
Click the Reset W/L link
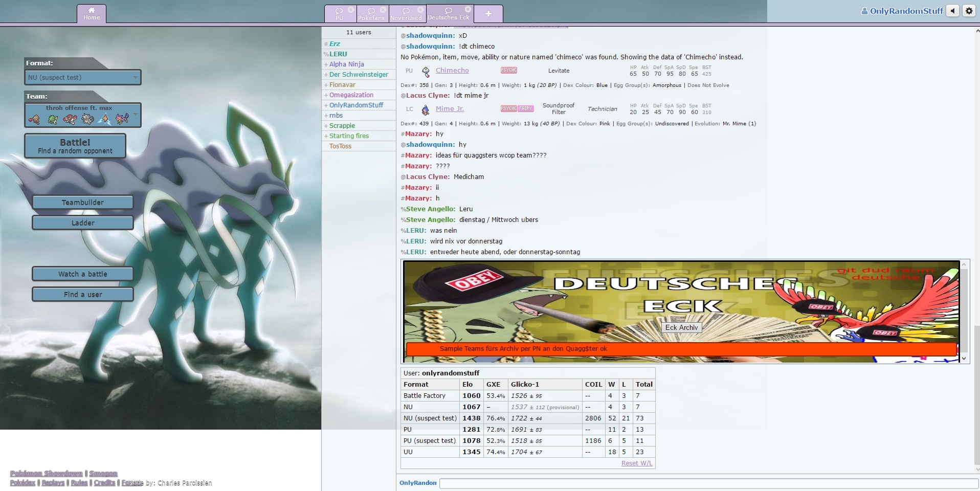tap(637, 463)
